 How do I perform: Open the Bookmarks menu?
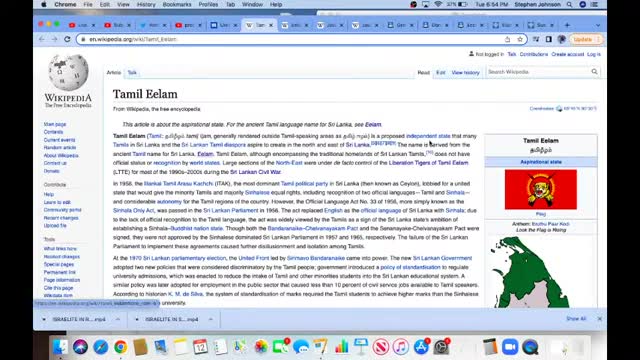click(x=177, y=4)
